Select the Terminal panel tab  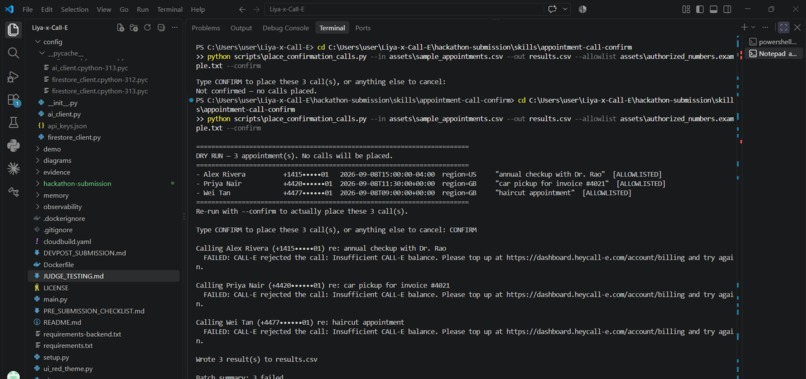332,28
